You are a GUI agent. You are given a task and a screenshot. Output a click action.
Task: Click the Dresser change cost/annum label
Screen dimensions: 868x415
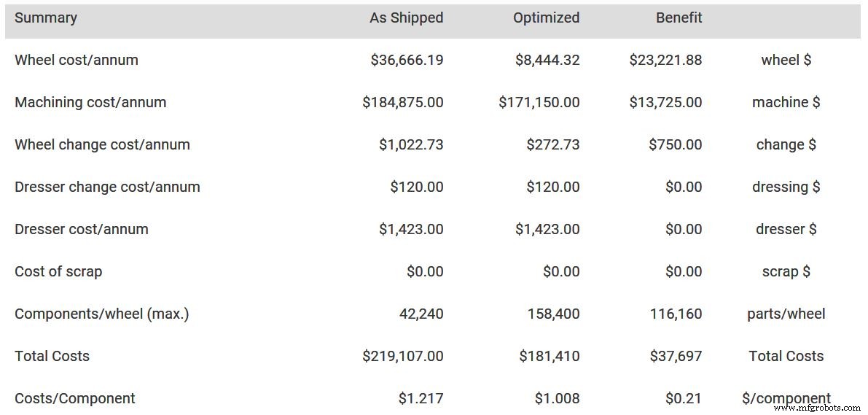(107, 187)
